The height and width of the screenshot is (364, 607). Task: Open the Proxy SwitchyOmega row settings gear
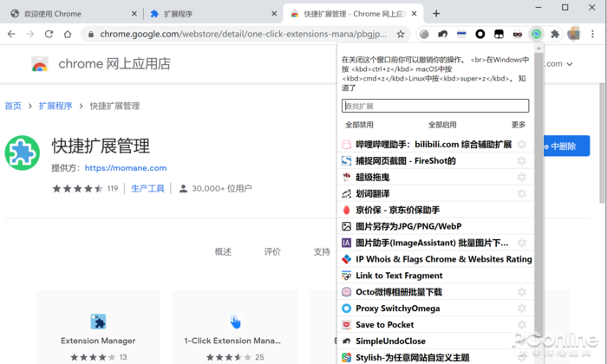[522, 309]
